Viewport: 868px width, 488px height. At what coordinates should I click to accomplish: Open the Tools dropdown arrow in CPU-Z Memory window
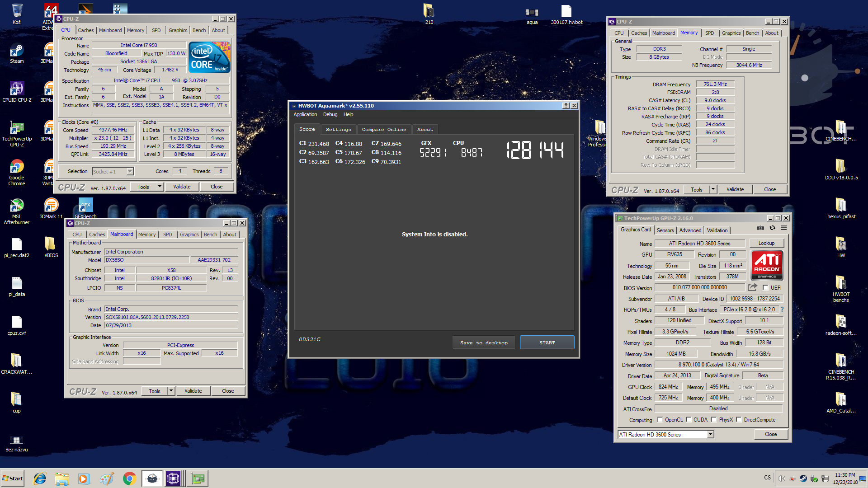click(x=713, y=189)
